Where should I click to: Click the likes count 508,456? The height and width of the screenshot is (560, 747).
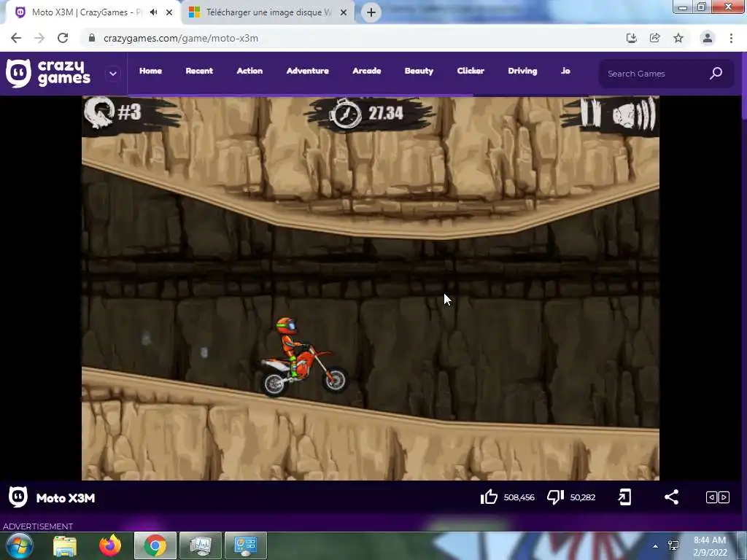(x=519, y=497)
